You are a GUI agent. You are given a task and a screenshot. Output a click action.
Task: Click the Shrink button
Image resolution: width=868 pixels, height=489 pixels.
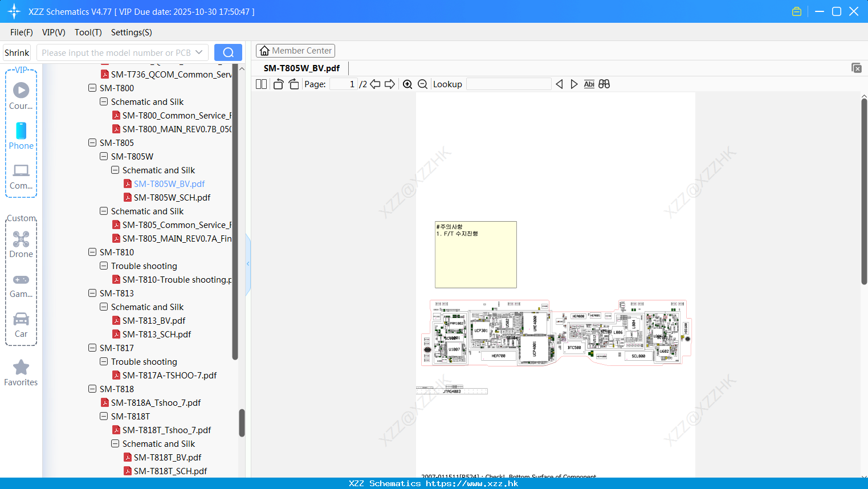coord(17,52)
